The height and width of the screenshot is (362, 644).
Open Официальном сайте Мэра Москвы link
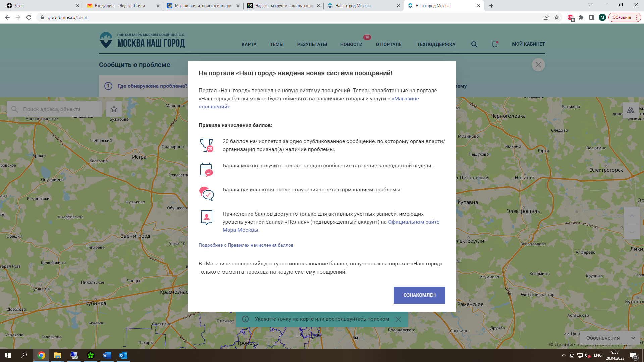coord(331,226)
